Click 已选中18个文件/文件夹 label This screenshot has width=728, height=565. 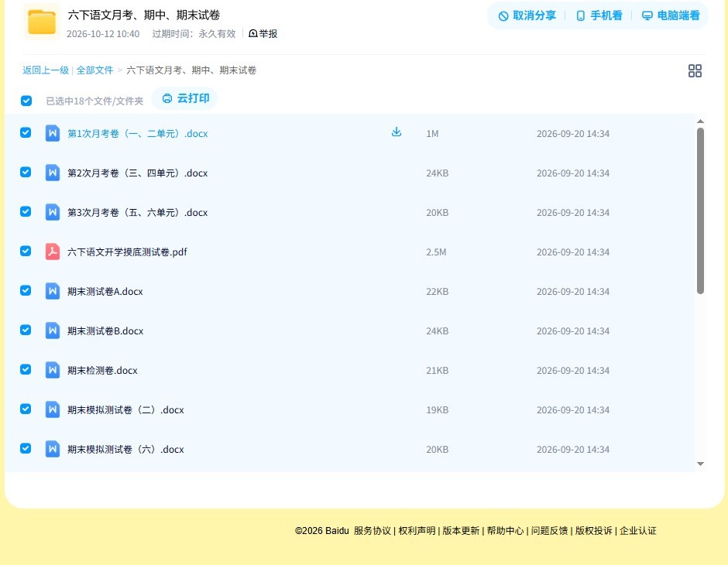point(94,101)
